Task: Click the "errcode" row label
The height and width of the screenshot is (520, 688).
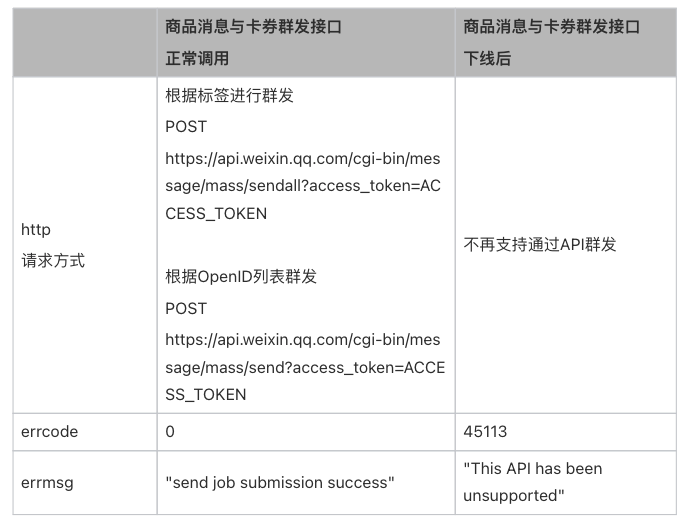Action: [49, 432]
